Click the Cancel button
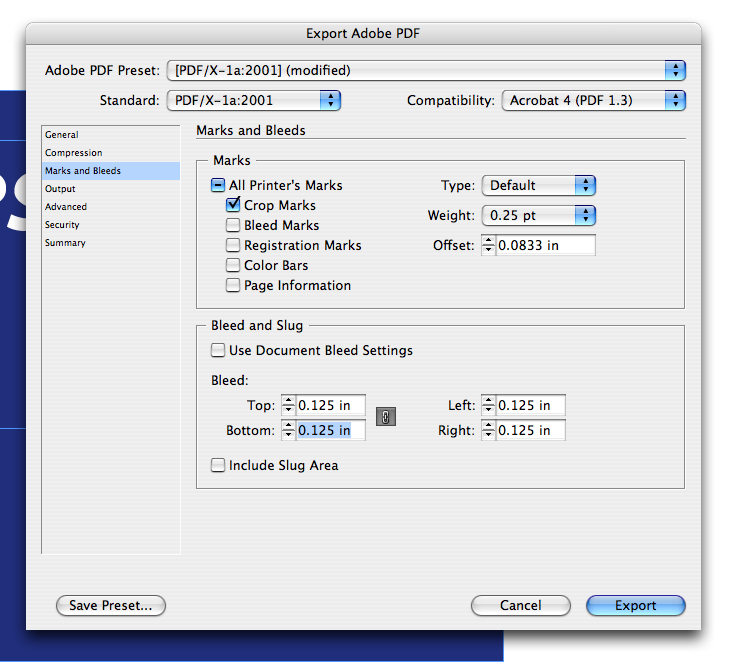The width and height of the screenshot is (734, 668). tap(521, 606)
